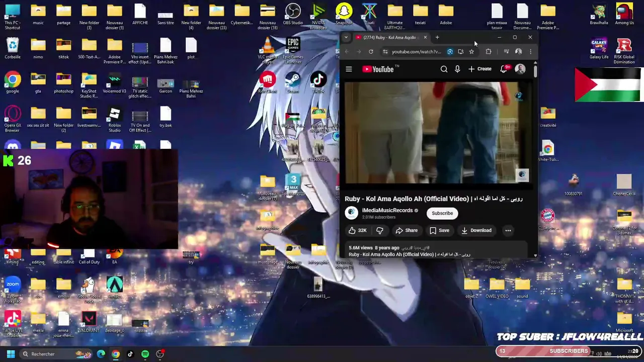The image size is (644, 362).
Task: Install app icon in address bar
Action: (460, 51)
